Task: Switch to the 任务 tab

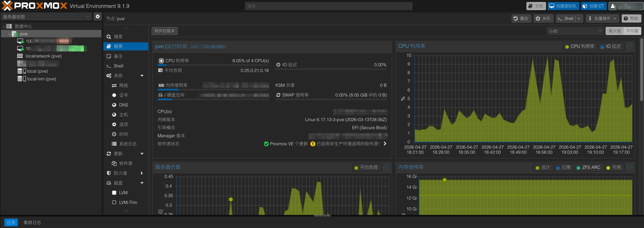Action: [11, 222]
